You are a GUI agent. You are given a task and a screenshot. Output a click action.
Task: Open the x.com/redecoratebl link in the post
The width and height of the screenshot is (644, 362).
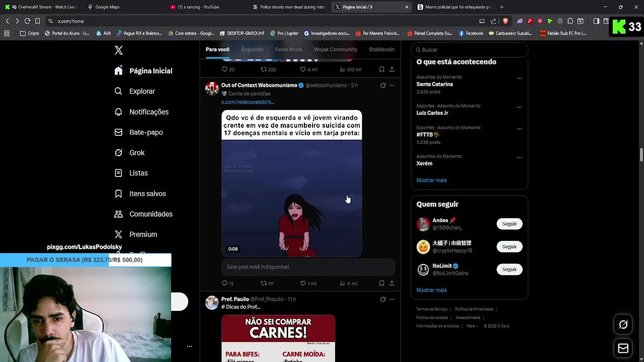click(248, 102)
